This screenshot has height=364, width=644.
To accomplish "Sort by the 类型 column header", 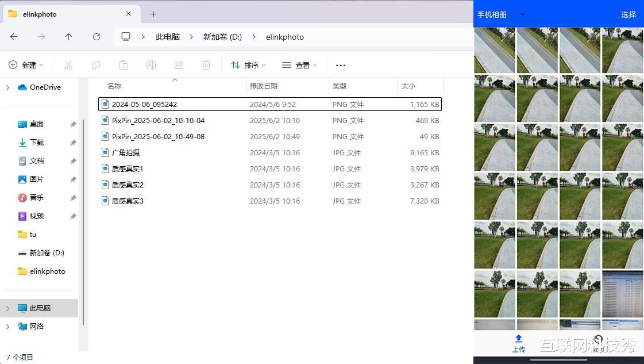I will click(340, 86).
